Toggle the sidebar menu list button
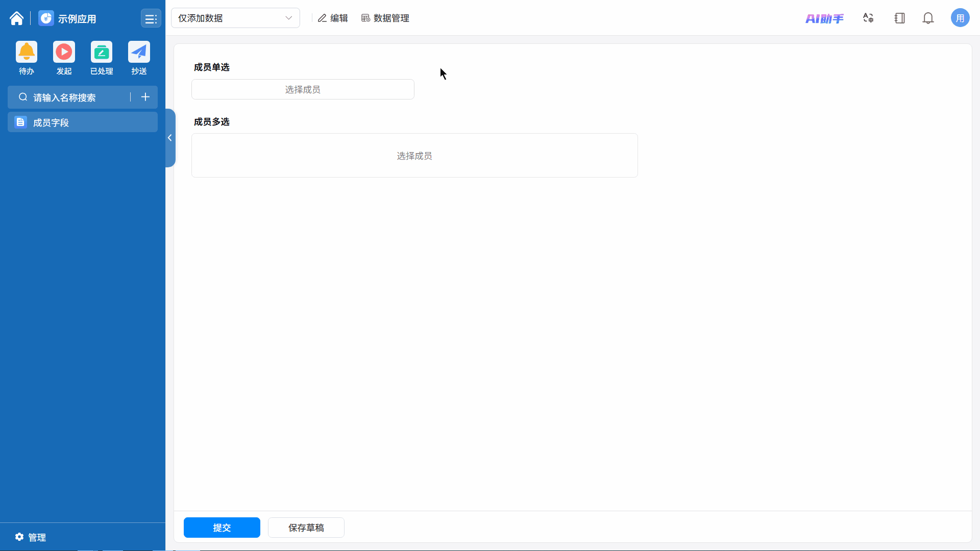 tap(151, 19)
